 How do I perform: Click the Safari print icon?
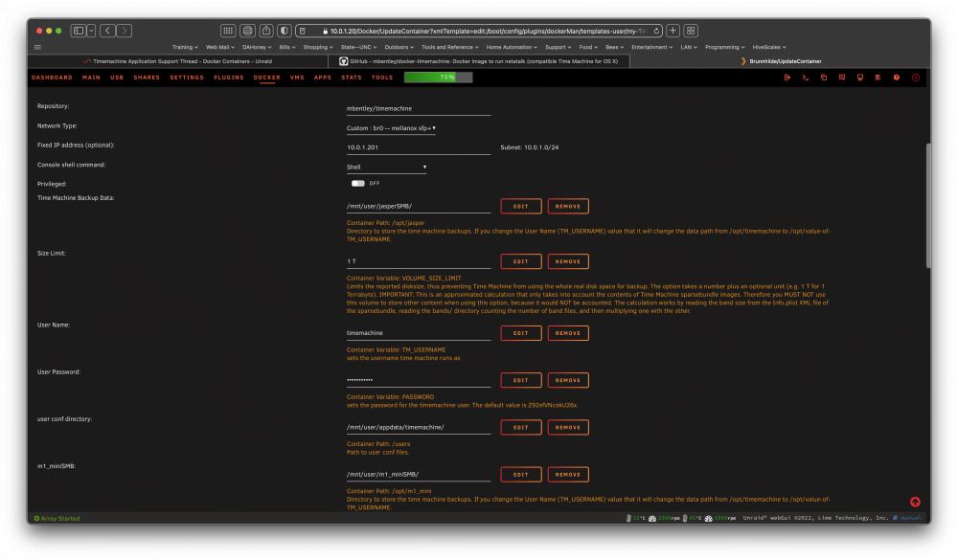247,31
